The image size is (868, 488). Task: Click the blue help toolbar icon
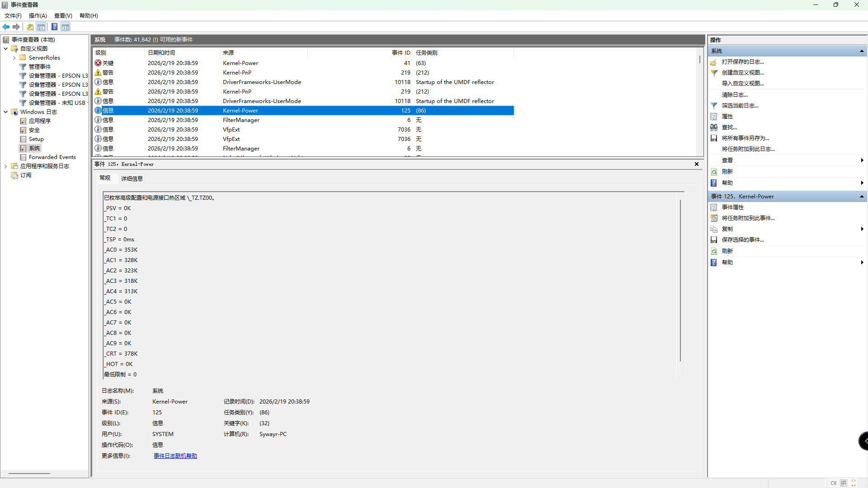pyautogui.click(x=54, y=27)
